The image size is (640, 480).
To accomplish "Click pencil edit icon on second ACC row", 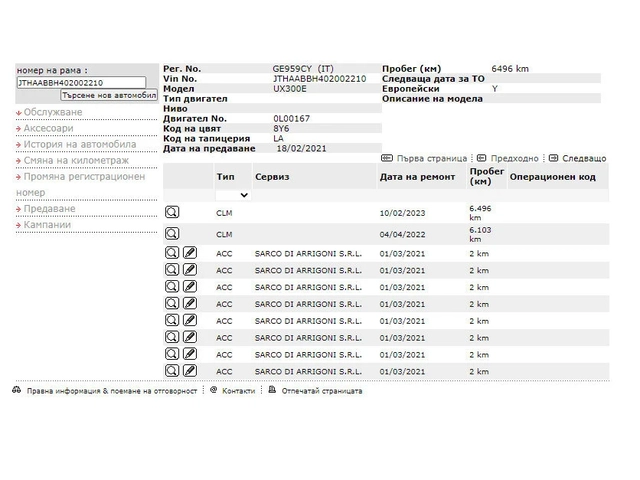I will [x=190, y=269].
